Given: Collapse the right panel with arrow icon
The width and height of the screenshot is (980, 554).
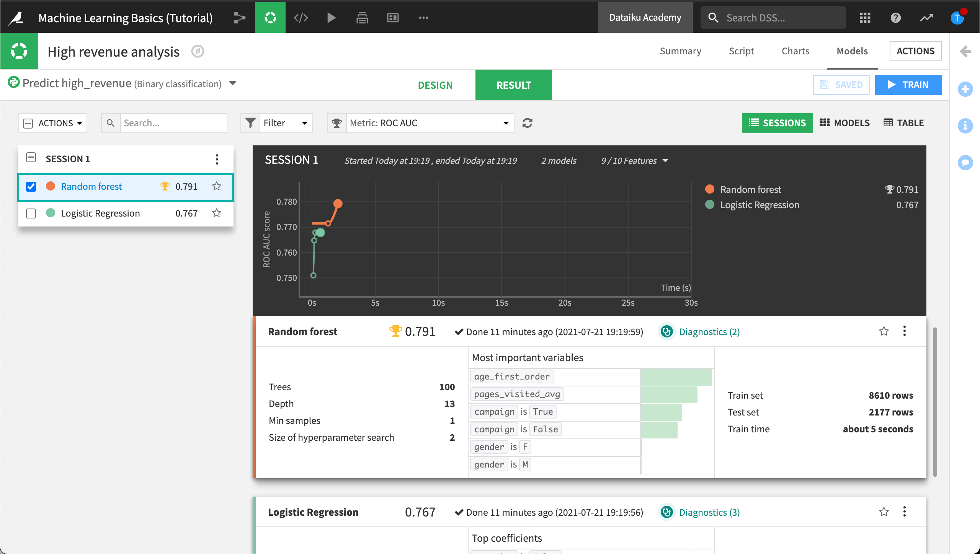Looking at the screenshot, I should (x=965, y=51).
